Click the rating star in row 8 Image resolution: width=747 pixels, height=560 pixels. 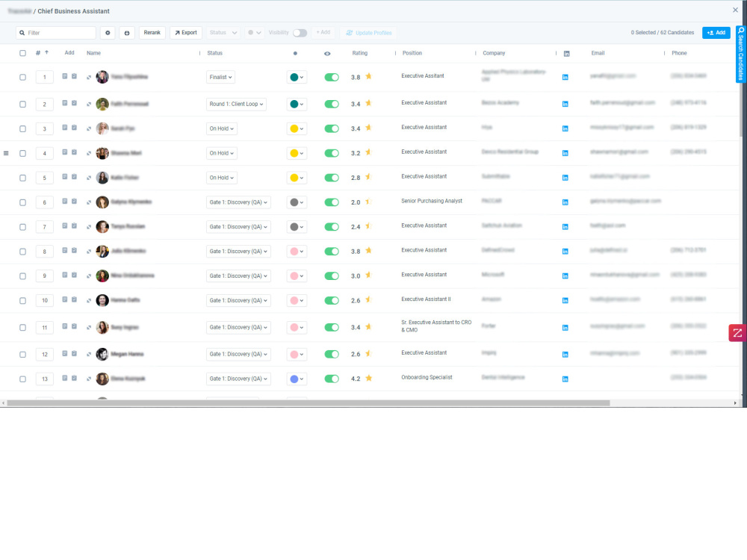coord(368,250)
